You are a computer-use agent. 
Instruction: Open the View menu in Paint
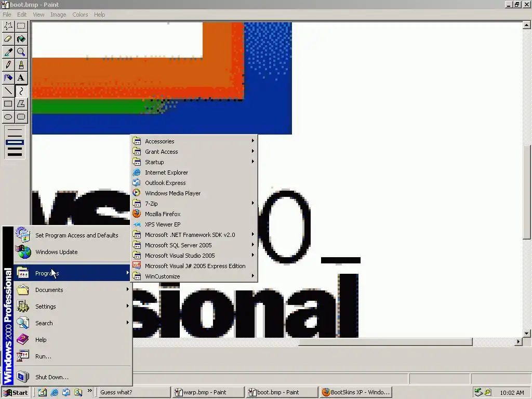(x=38, y=15)
